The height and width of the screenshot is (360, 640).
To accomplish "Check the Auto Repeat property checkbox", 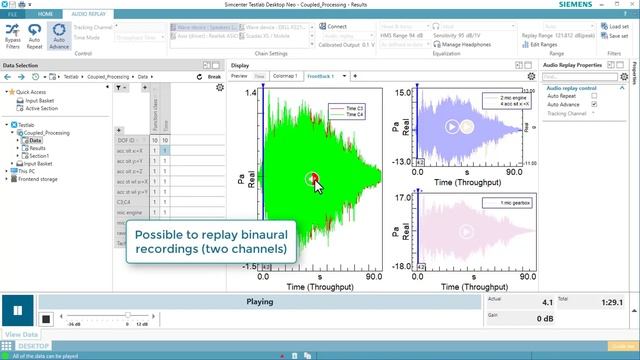I will tap(594, 96).
